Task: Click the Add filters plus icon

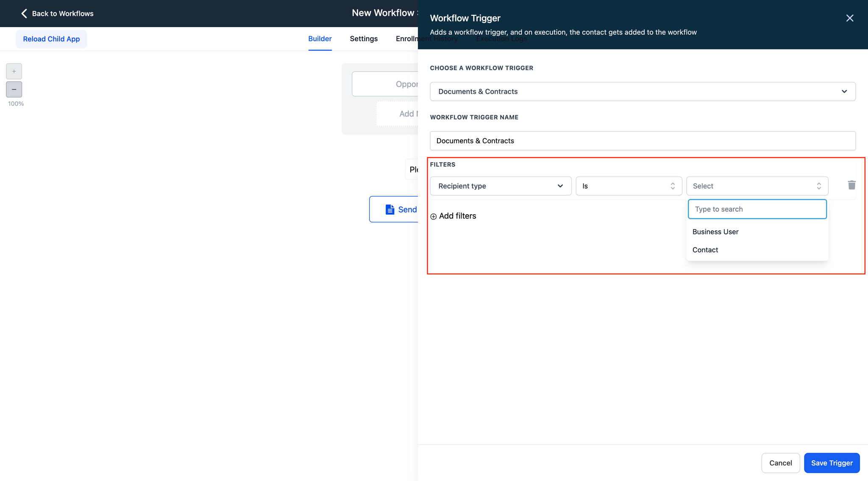Action: [x=433, y=215]
